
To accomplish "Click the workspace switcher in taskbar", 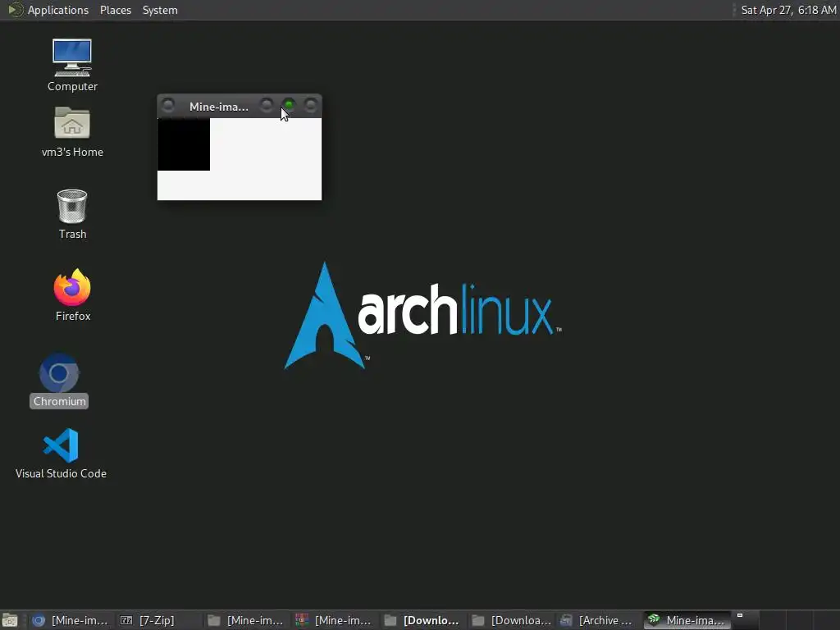I will [785, 620].
